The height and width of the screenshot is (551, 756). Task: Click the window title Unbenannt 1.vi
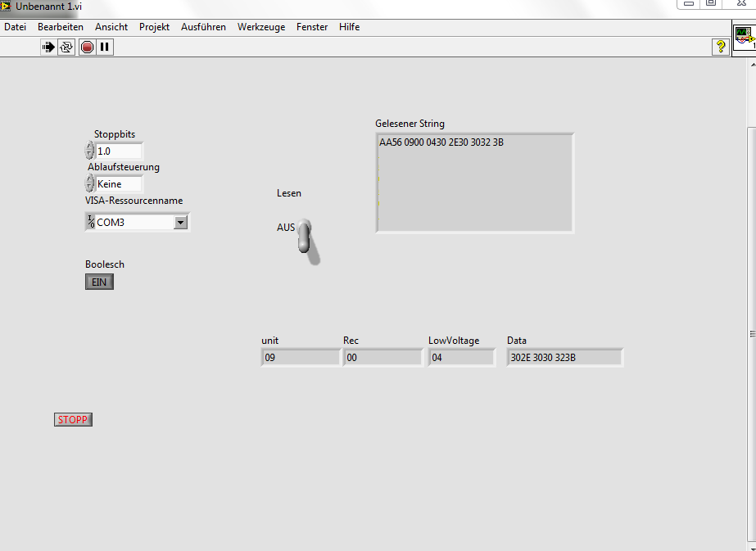[x=48, y=7]
